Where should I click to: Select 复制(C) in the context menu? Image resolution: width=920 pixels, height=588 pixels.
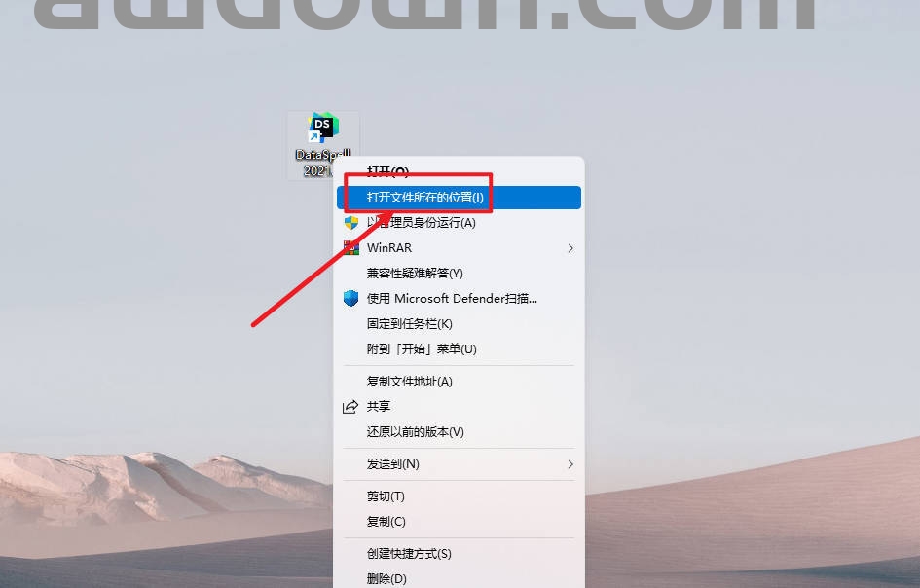(459, 522)
